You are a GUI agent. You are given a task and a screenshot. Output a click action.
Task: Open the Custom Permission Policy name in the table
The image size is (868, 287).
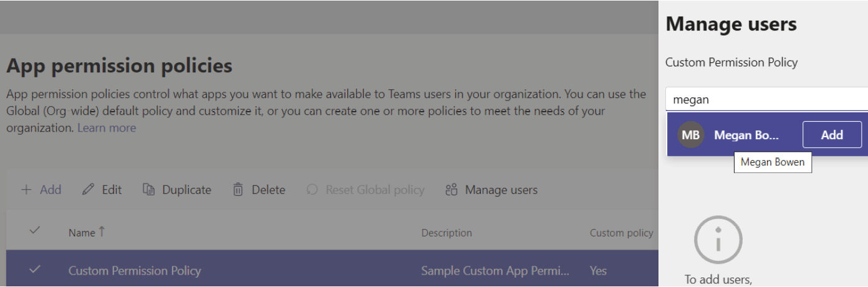tap(135, 271)
